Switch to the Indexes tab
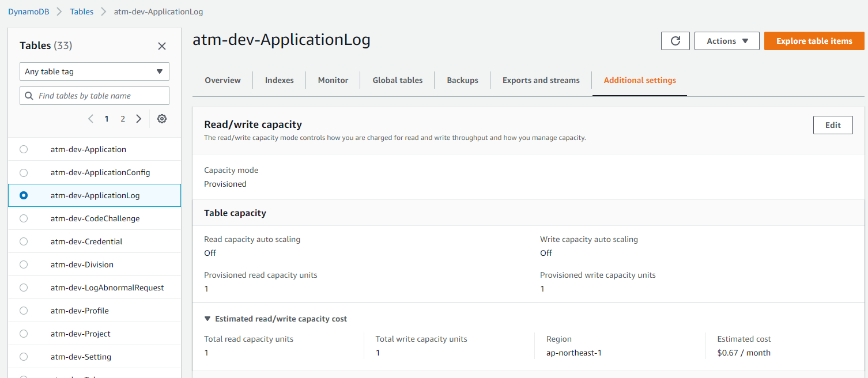 click(279, 80)
